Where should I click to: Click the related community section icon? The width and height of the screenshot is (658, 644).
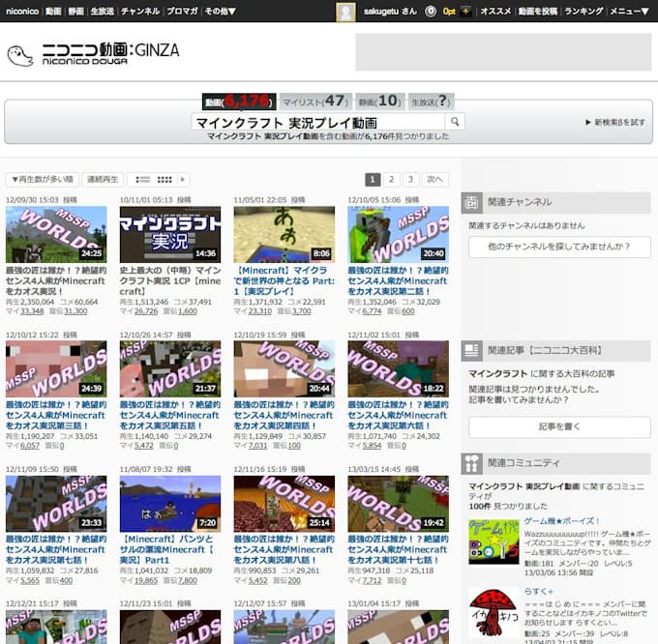click(471, 463)
